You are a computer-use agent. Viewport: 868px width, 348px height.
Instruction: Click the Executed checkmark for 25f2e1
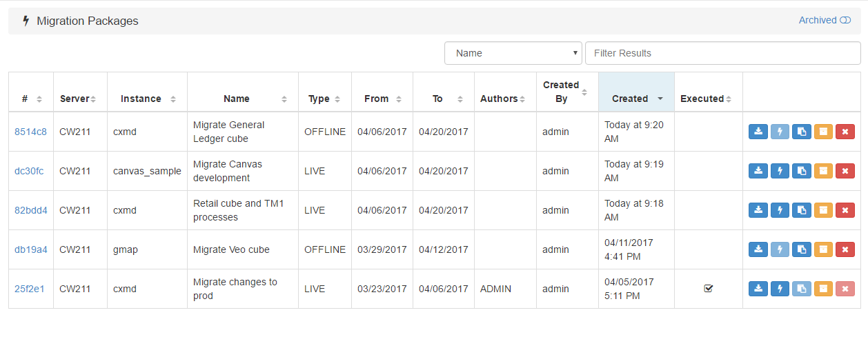pyautogui.click(x=708, y=289)
